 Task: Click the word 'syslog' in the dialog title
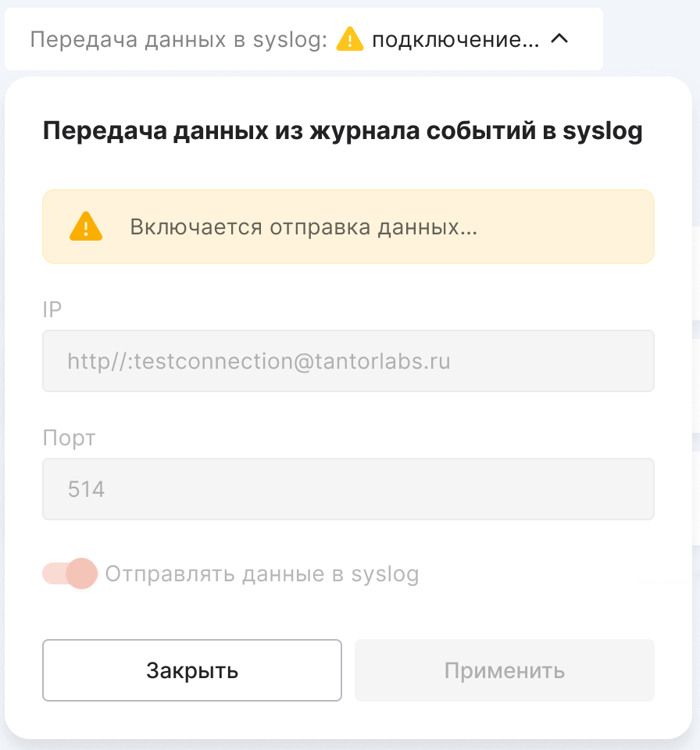coord(602,131)
